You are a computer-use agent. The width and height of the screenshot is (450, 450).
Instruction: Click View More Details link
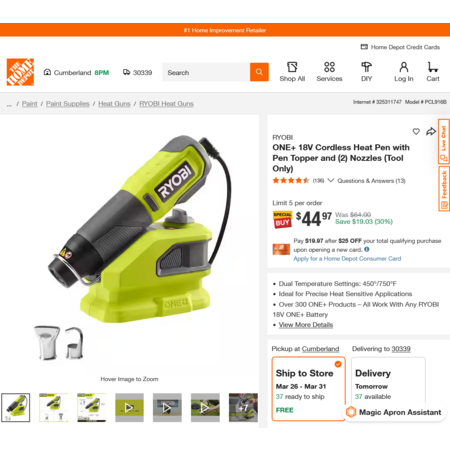[306, 325]
